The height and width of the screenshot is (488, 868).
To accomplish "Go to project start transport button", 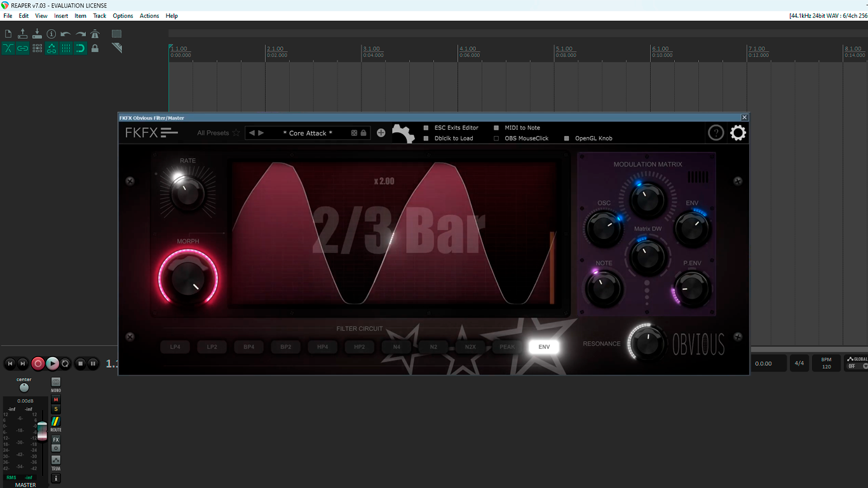I will pyautogui.click(x=10, y=363).
